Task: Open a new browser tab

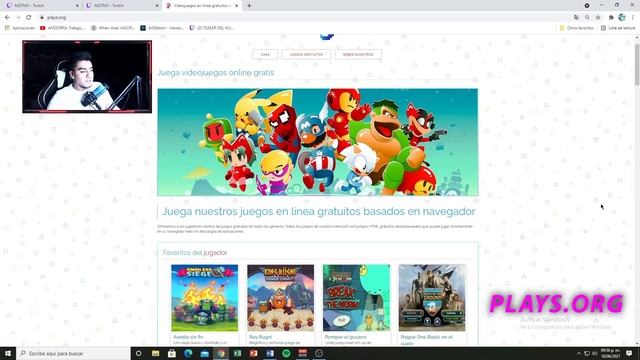Action: tap(249, 6)
